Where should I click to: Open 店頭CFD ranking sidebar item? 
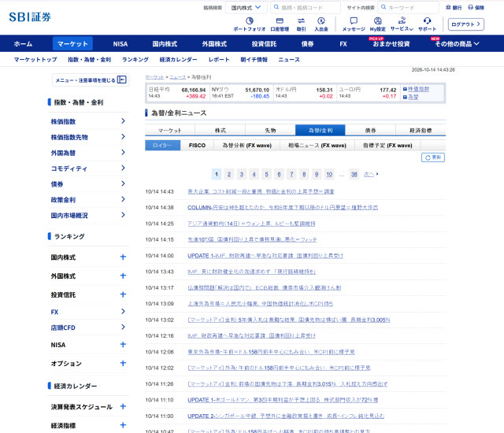88,328
